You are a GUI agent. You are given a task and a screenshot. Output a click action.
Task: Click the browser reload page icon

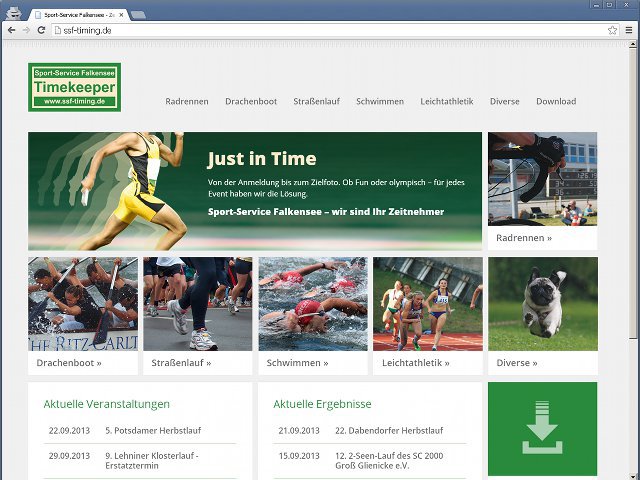(41, 30)
